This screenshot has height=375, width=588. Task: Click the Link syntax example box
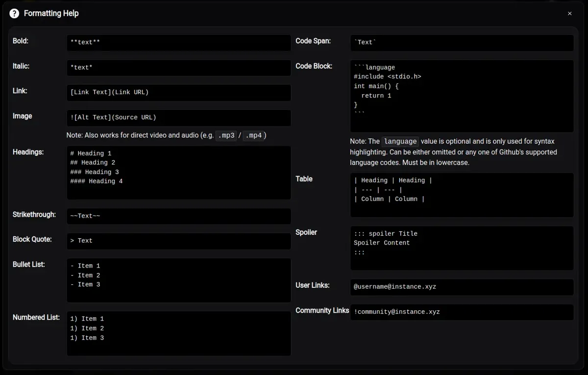[x=179, y=93]
